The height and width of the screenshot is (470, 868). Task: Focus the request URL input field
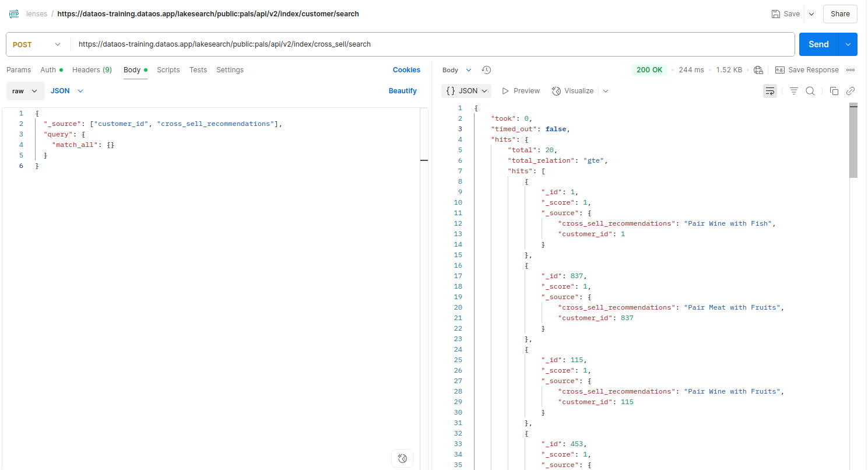coord(433,44)
